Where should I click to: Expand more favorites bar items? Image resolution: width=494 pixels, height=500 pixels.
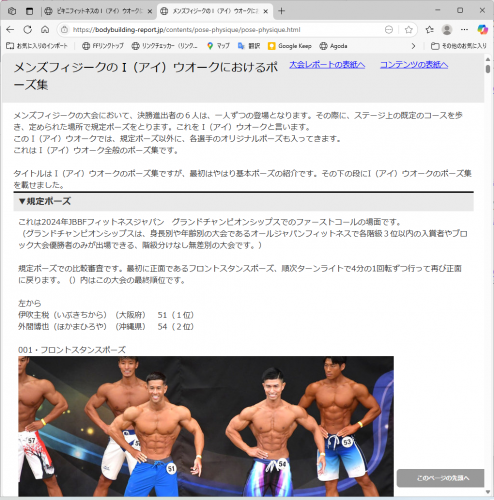click(413, 46)
